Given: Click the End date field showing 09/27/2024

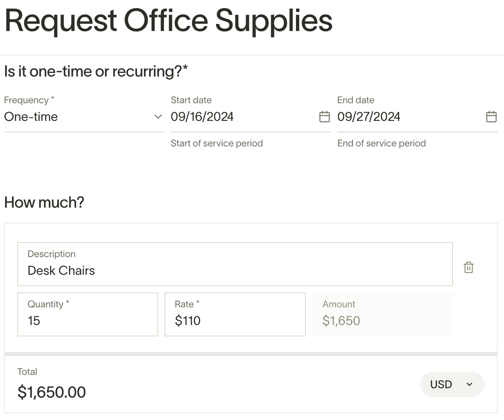Looking at the screenshot, I should click(x=417, y=117).
